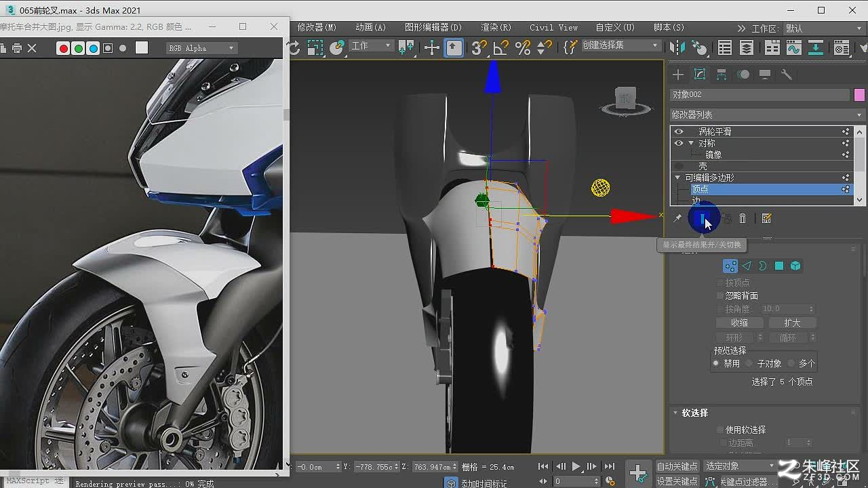Hide the 涡轮平滑 modifier eye

[x=679, y=131]
